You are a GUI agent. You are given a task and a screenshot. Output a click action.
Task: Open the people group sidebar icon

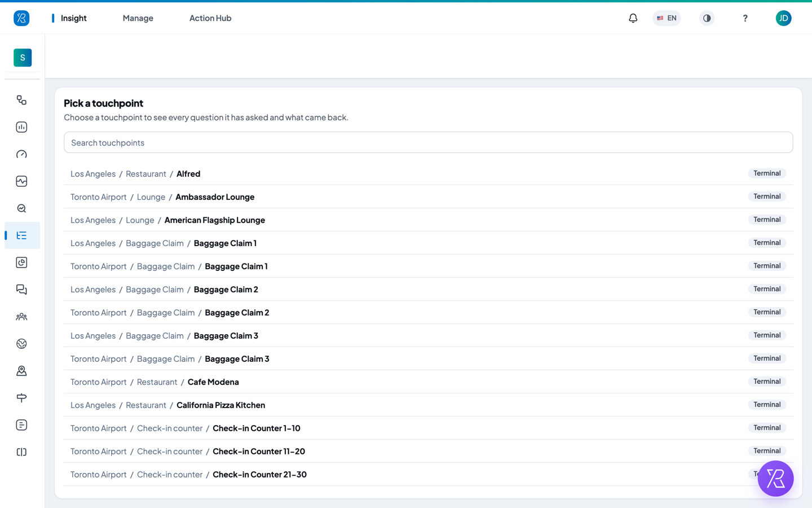tap(21, 317)
